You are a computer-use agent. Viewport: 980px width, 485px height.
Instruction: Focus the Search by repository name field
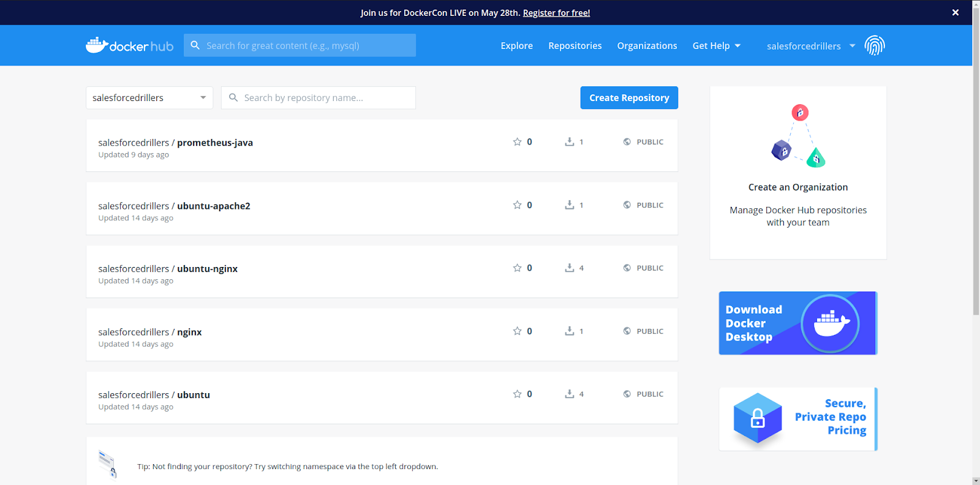pyautogui.click(x=318, y=98)
